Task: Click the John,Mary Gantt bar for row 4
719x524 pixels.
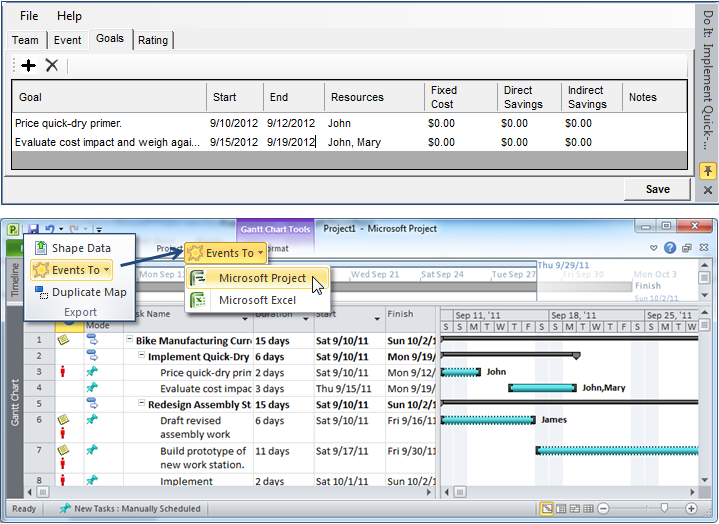Action: [542, 388]
